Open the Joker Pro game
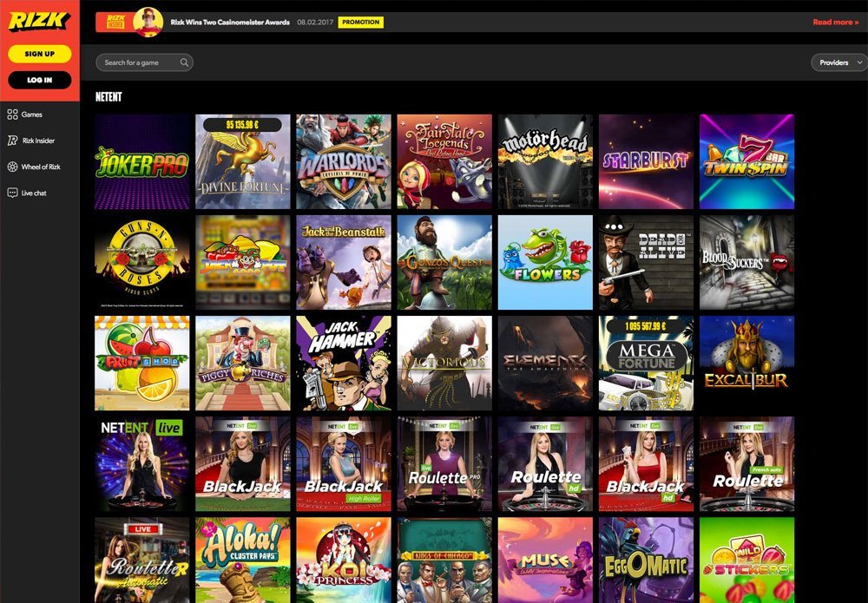This screenshot has height=603, width=868. click(x=141, y=161)
